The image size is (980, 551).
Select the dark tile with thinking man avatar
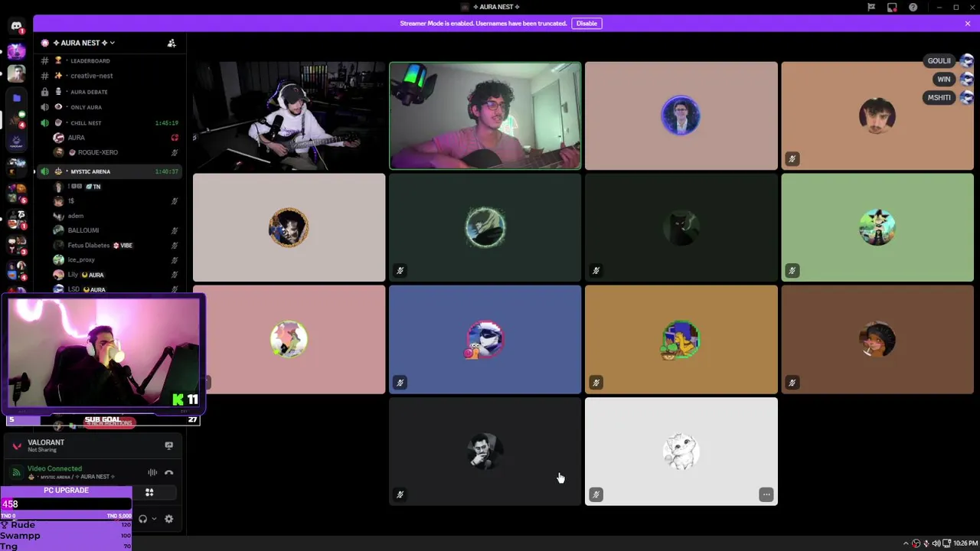[485, 452]
